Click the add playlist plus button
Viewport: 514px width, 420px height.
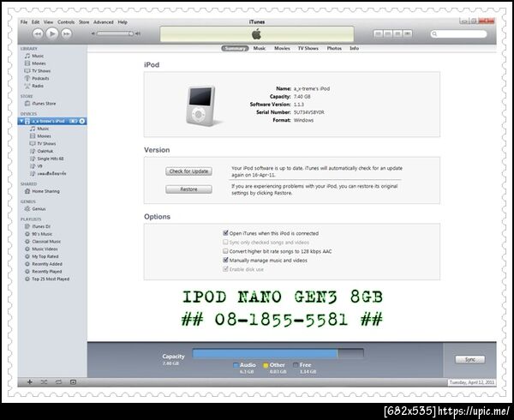[x=30, y=382]
